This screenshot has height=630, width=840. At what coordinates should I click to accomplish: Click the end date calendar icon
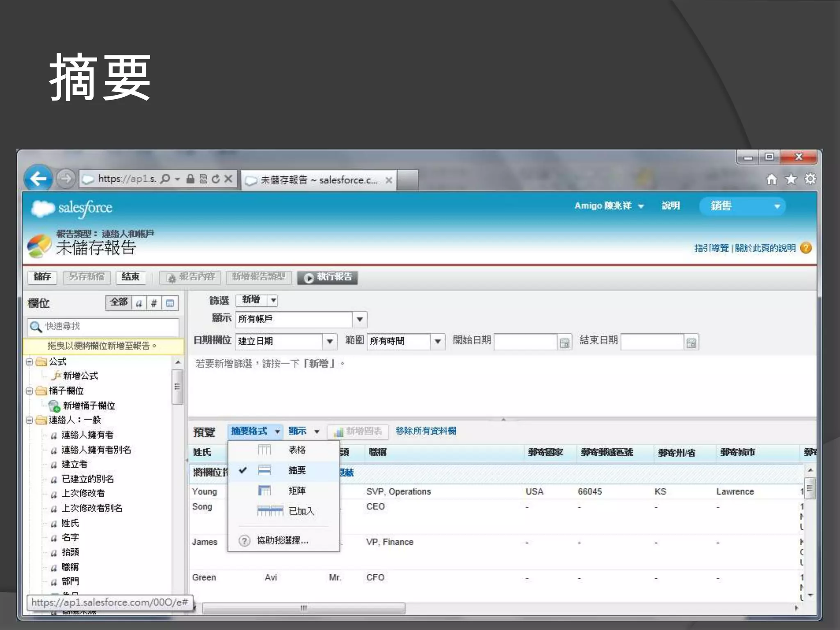pyautogui.click(x=691, y=342)
